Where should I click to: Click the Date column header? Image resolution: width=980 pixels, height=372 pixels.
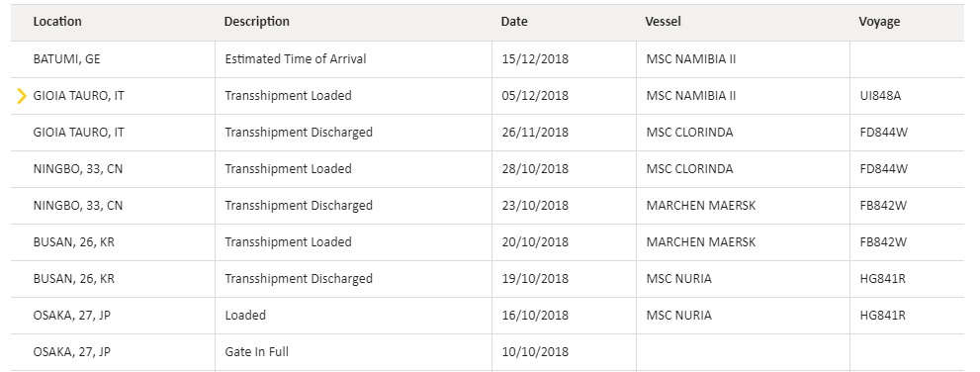pos(514,21)
